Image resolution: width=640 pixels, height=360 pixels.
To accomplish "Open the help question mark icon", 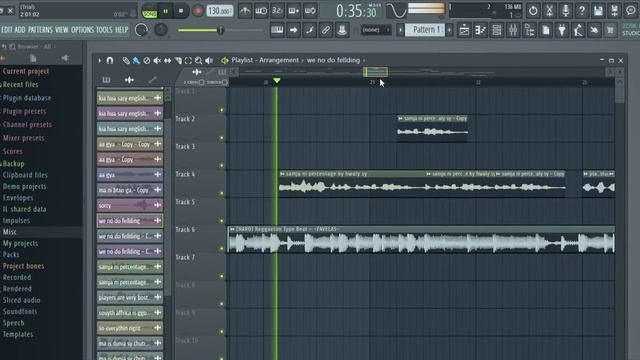I will coord(582,11).
